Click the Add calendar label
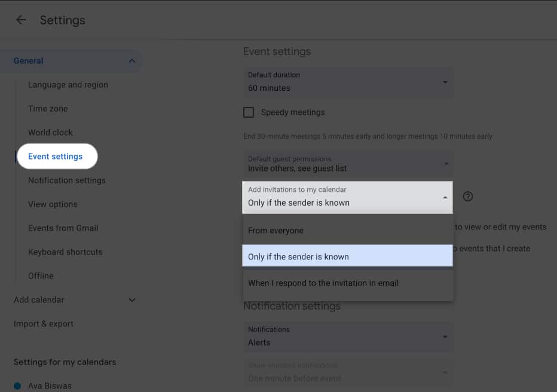Screen dimensions: 557x392 click(x=39, y=300)
